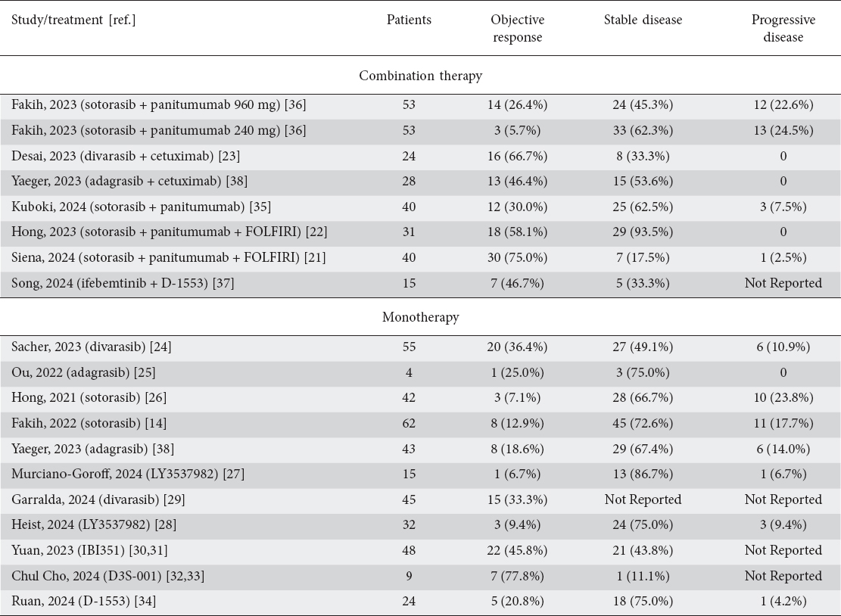Image resolution: width=841 pixels, height=616 pixels.
Task: Select Garralda row's Stable disease Not Reported cell
Action: point(643,499)
